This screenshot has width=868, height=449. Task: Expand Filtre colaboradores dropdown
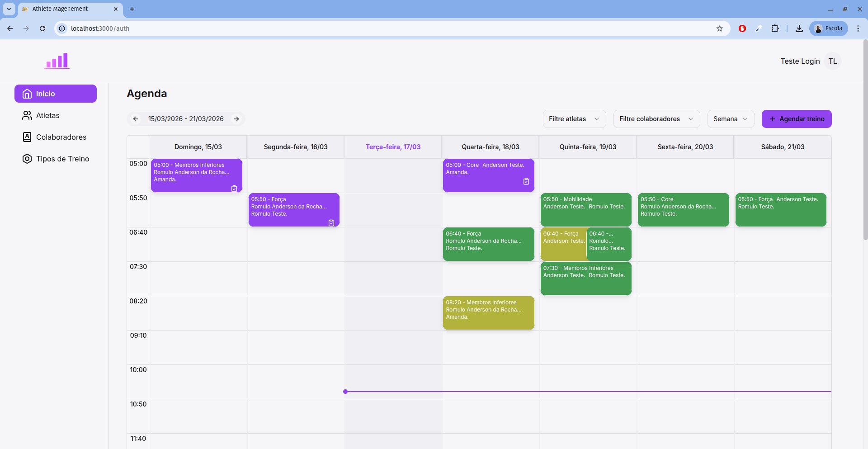point(656,119)
